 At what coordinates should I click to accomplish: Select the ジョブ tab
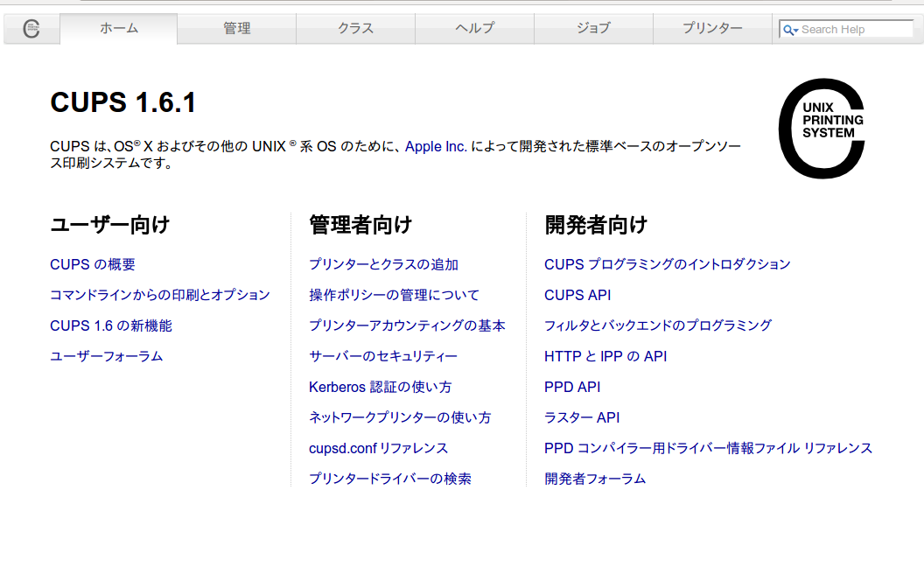pyautogui.click(x=593, y=28)
